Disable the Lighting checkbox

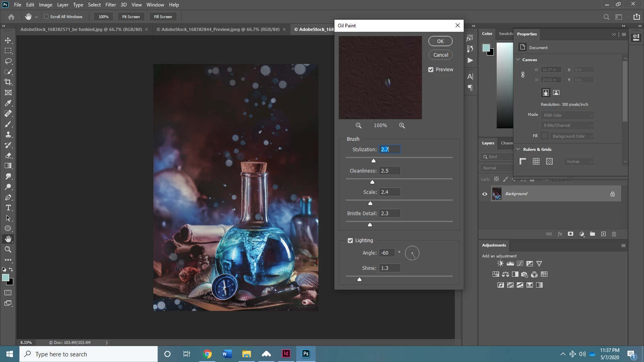coord(350,241)
